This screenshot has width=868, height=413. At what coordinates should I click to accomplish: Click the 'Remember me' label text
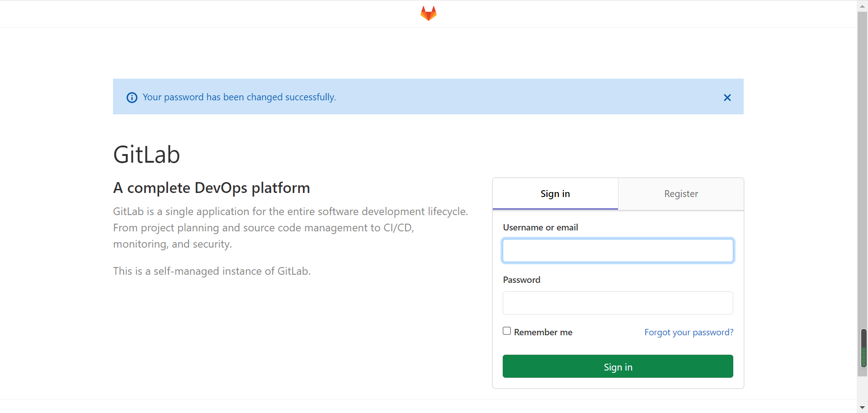click(543, 332)
